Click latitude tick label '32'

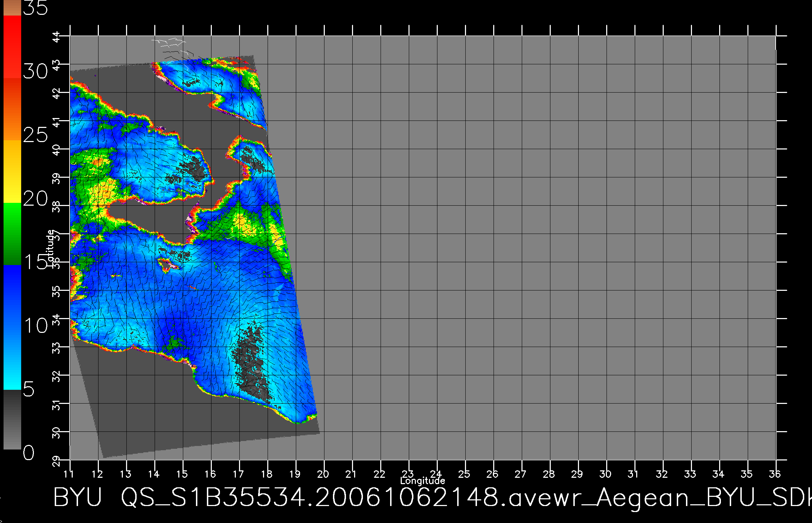[56, 377]
